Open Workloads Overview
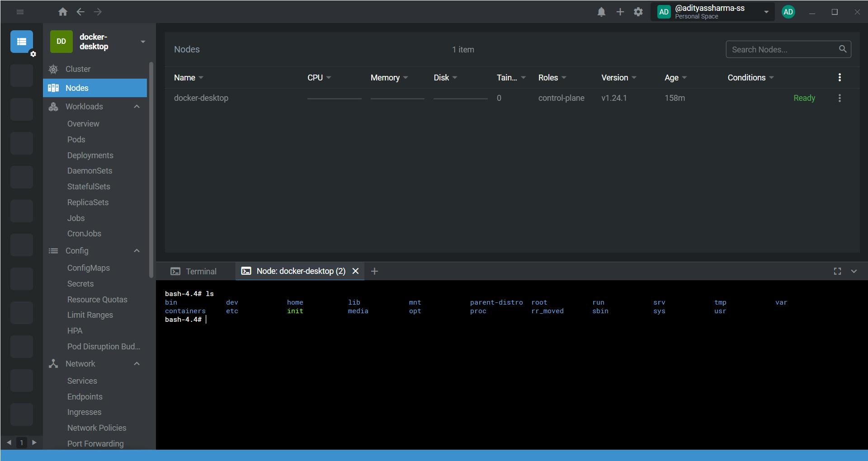 pyautogui.click(x=83, y=124)
